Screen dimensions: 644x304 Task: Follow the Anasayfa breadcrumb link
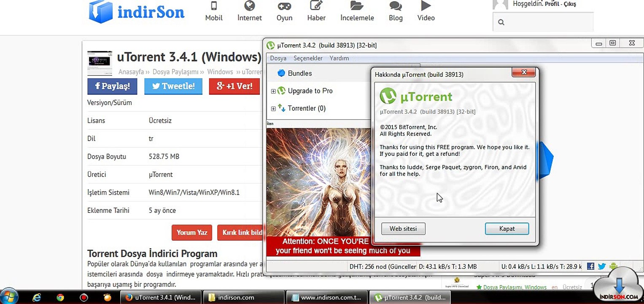click(131, 72)
